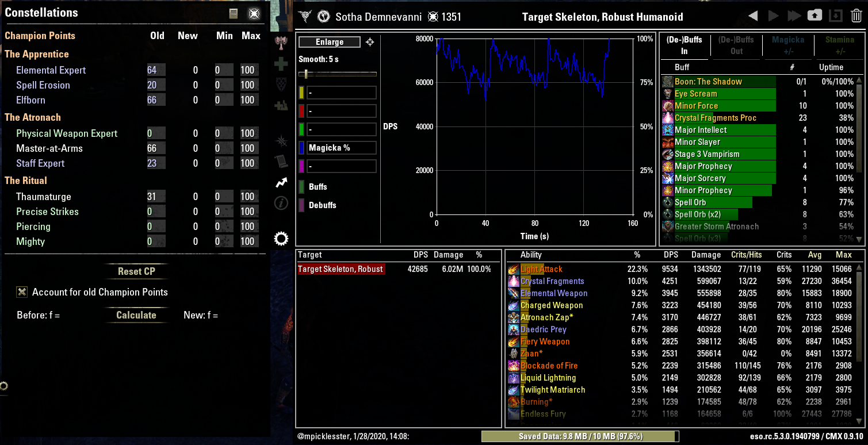This screenshot has height=445, width=868.
Task: Select the Crystal Fragments Proc buff row
Action: (758, 118)
